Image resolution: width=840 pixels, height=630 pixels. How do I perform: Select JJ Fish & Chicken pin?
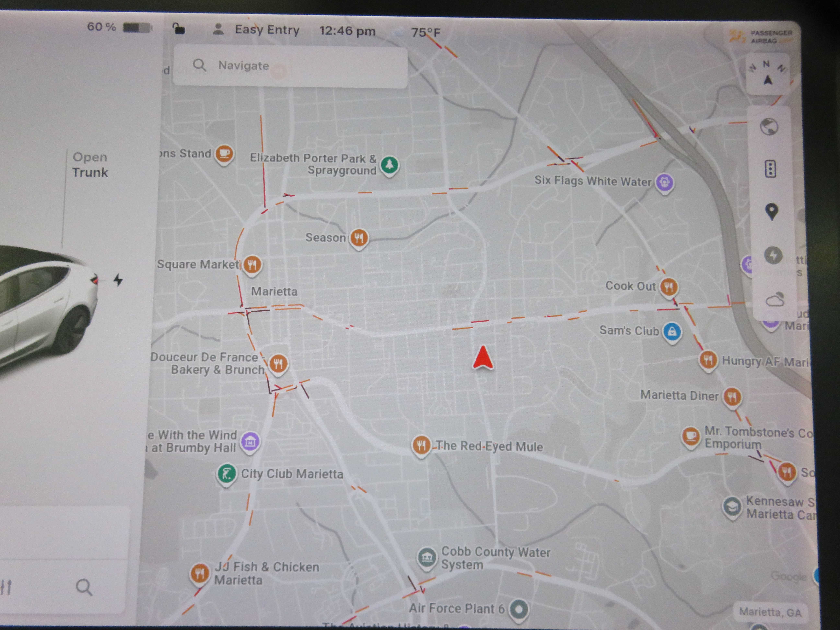pos(200,574)
